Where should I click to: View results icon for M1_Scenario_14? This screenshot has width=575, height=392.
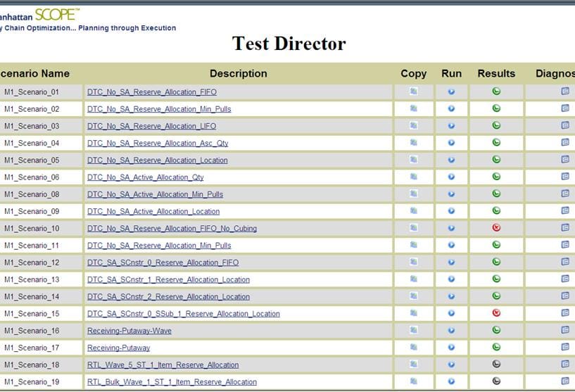(496, 296)
